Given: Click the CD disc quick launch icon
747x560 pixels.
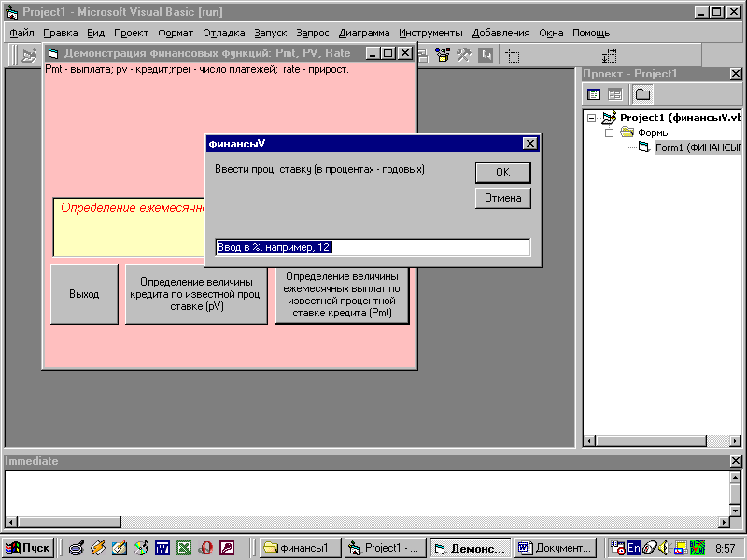Looking at the screenshot, I should pos(141,548).
